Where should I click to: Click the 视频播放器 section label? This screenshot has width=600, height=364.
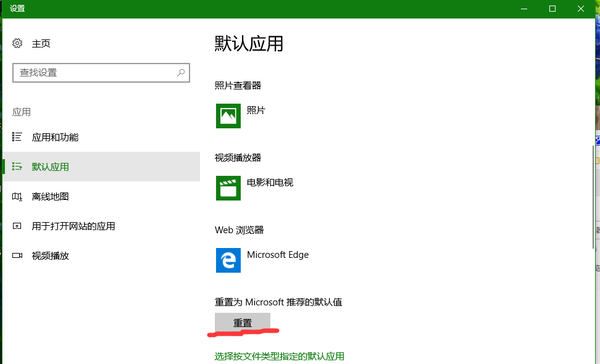[x=238, y=158]
